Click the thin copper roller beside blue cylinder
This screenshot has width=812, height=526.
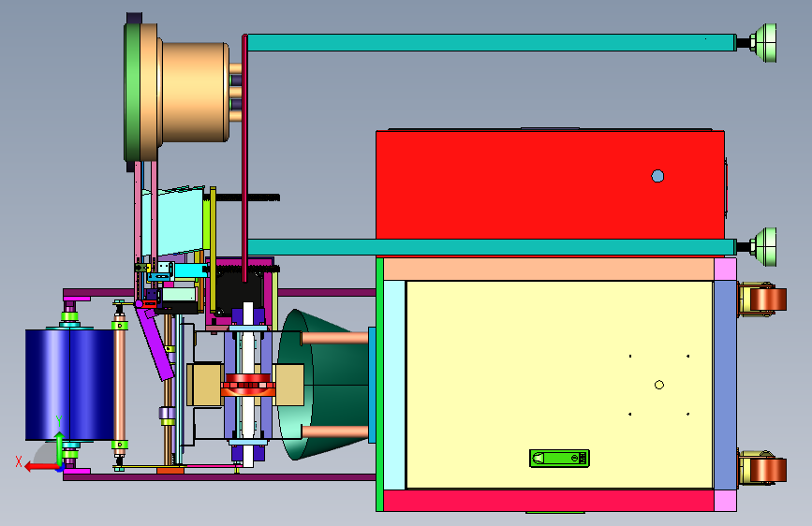(120, 385)
